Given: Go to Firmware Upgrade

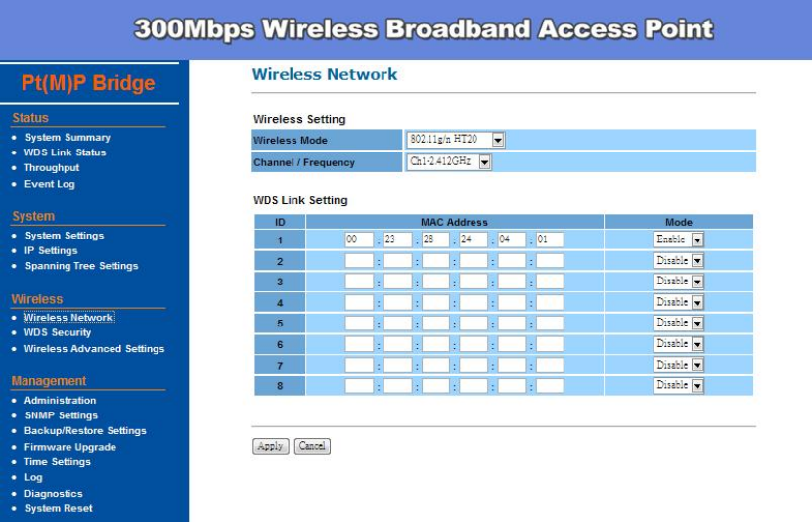Looking at the screenshot, I should coord(70,447).
